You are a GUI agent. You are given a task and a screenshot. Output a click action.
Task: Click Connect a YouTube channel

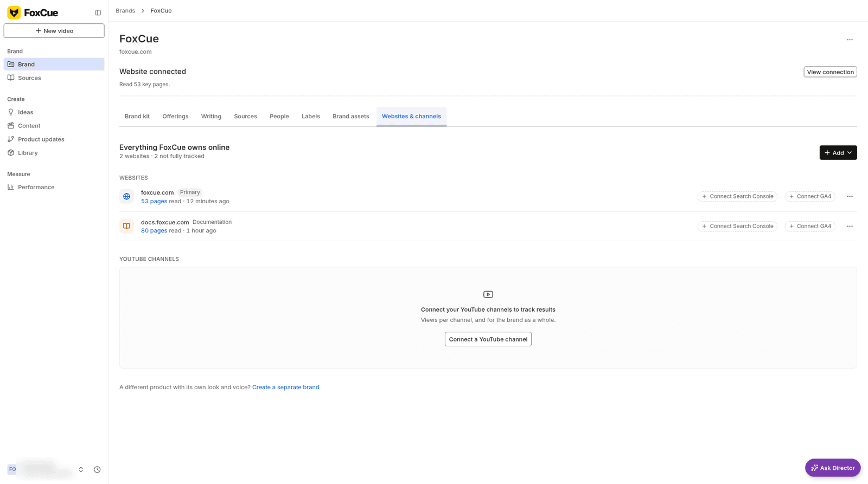tap(488, 339)
